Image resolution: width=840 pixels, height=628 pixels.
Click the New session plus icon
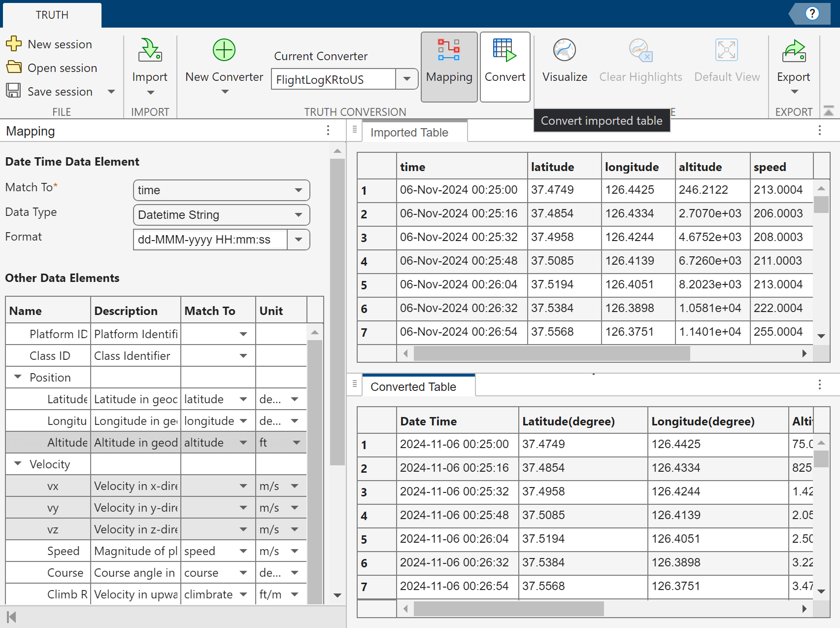pos(14,44)
